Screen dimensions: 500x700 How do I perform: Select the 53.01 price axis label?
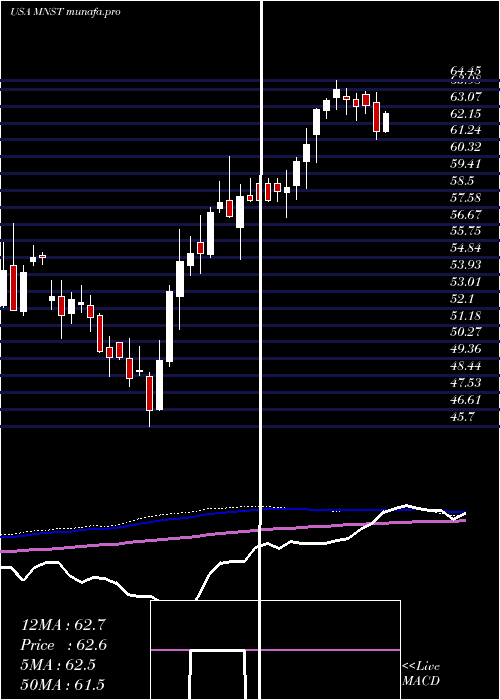click(x=466, y=282)
